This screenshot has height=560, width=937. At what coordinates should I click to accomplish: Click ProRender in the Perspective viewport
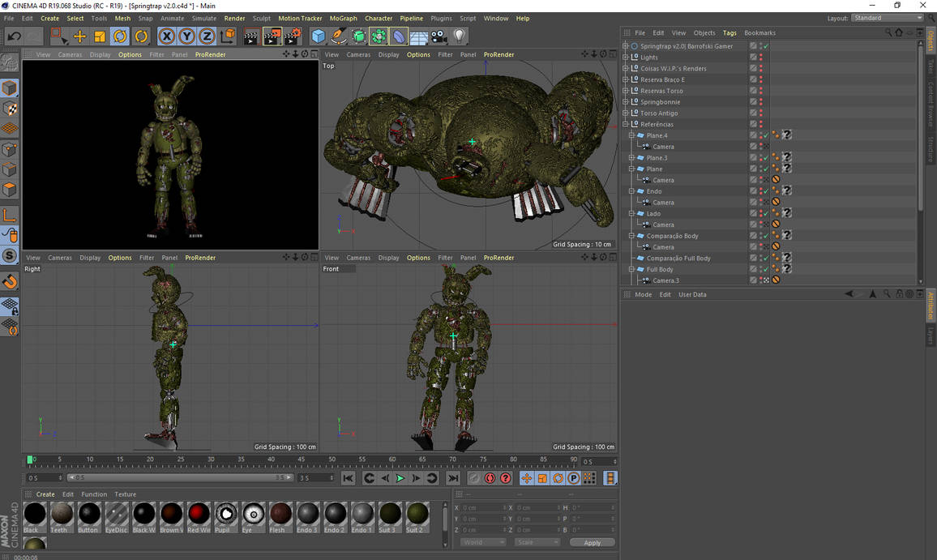(x=211, y=54)
